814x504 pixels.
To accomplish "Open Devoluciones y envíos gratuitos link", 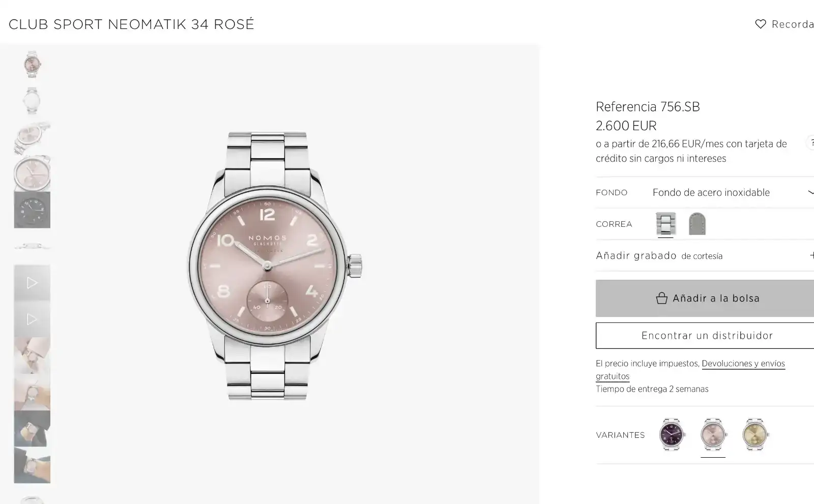I will [x=743, y=364].
